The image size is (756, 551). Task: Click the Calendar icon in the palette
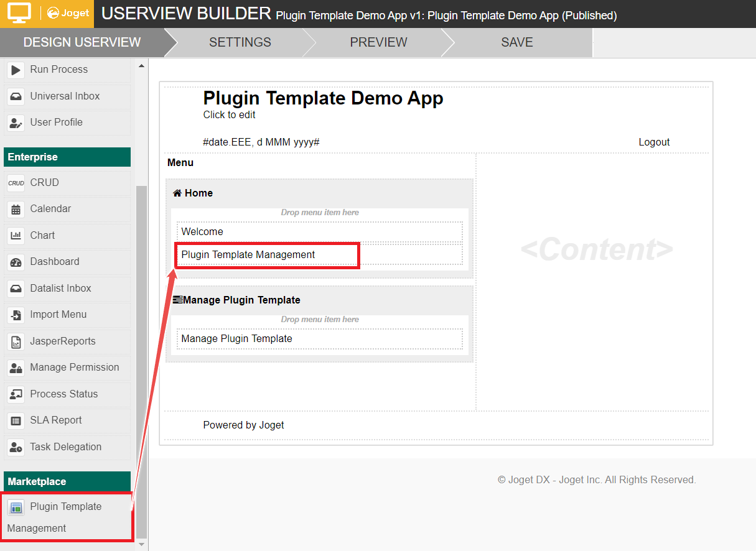[x=16, y=209]
